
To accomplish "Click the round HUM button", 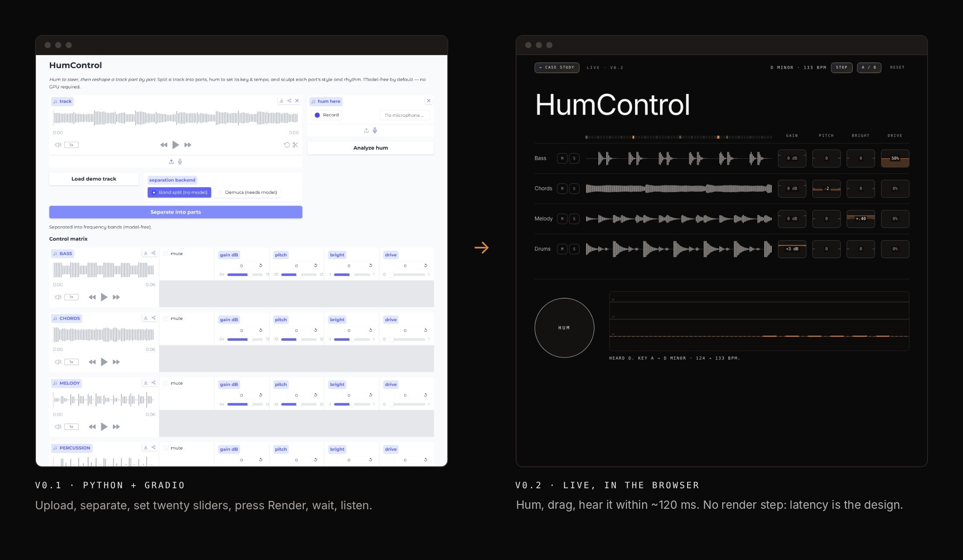I will click(x=564, y=328).
